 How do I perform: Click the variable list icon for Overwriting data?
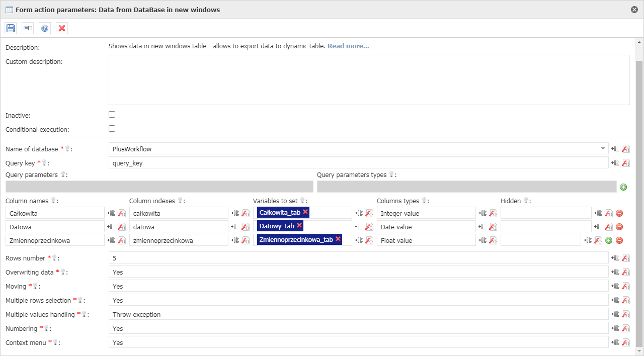click(615, 272)
